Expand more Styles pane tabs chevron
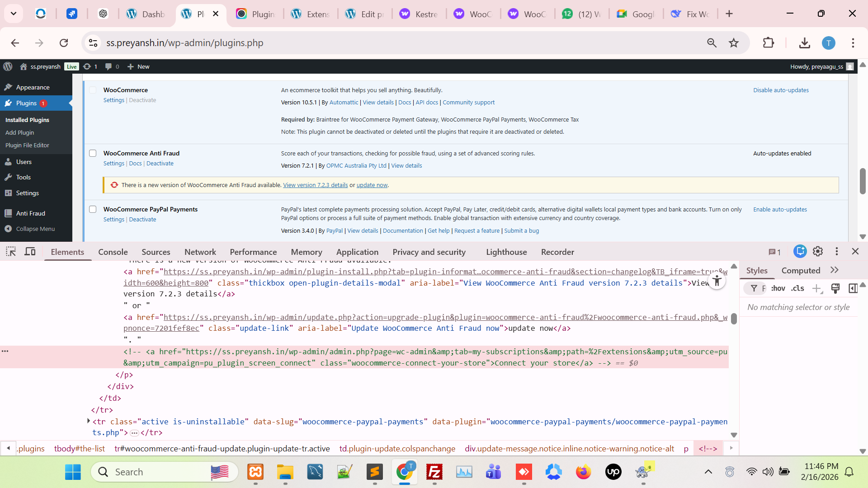868x488 pixels. click(x=835, y=270)
